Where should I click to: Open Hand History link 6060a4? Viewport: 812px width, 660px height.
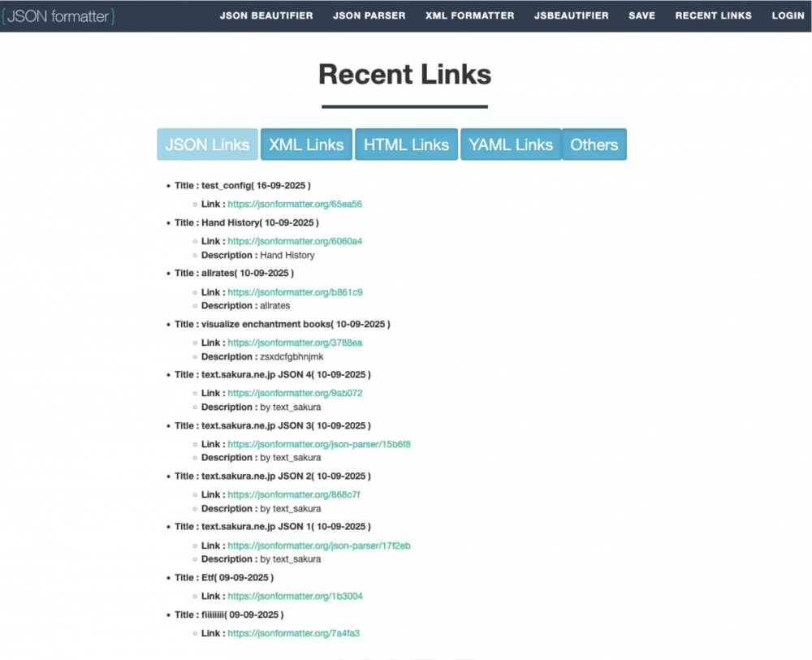pos(295,241)
